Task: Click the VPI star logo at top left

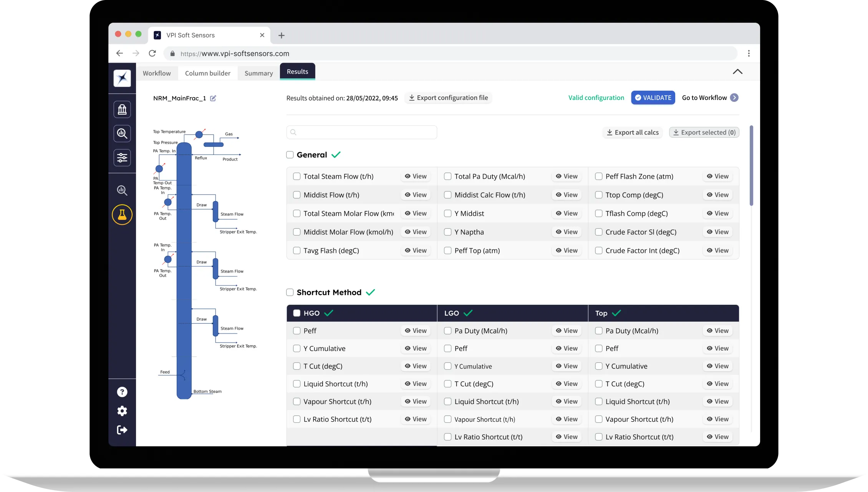Action: click(122, 78)
